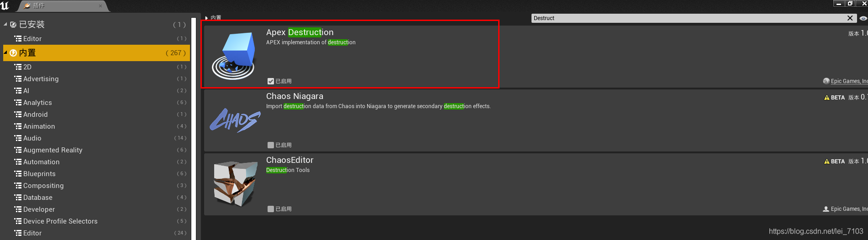This screenshot has height=240, width=868.
Task: Click the ChaosEditor plugin thumbnail
Action: (235, 183)
